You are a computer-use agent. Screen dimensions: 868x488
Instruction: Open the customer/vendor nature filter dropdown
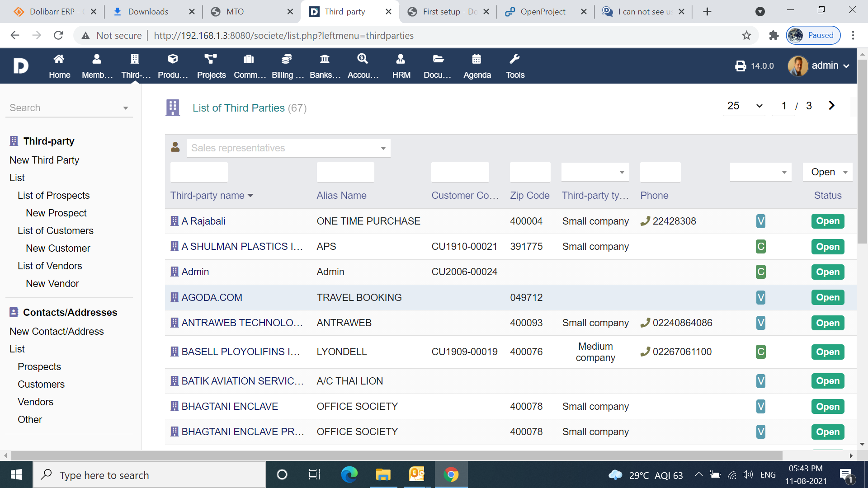(760, 172)
